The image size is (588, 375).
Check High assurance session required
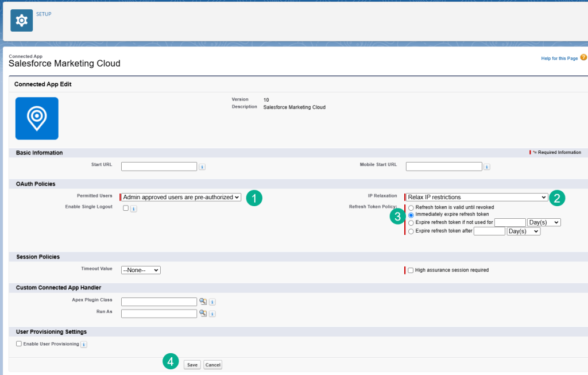[410, 270]
